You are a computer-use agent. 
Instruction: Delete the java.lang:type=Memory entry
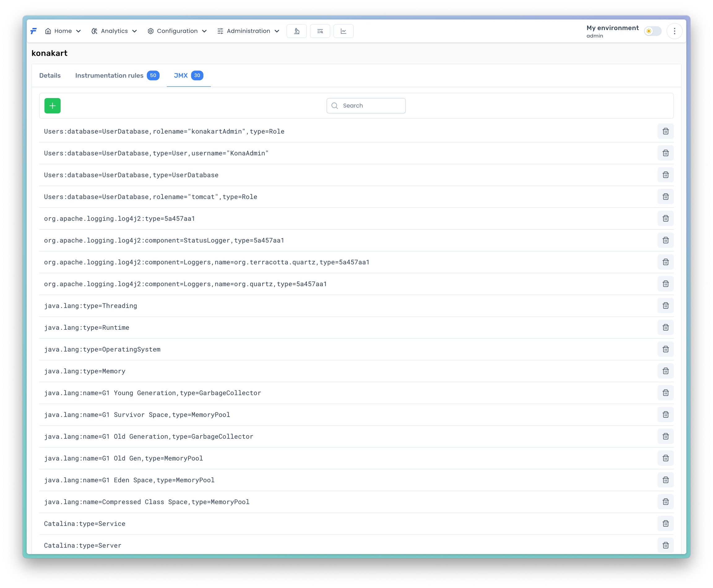pos(665,371)
